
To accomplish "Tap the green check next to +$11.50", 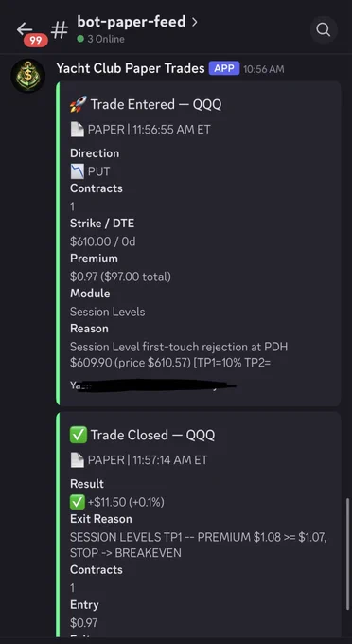I will (x=78, y=502).
